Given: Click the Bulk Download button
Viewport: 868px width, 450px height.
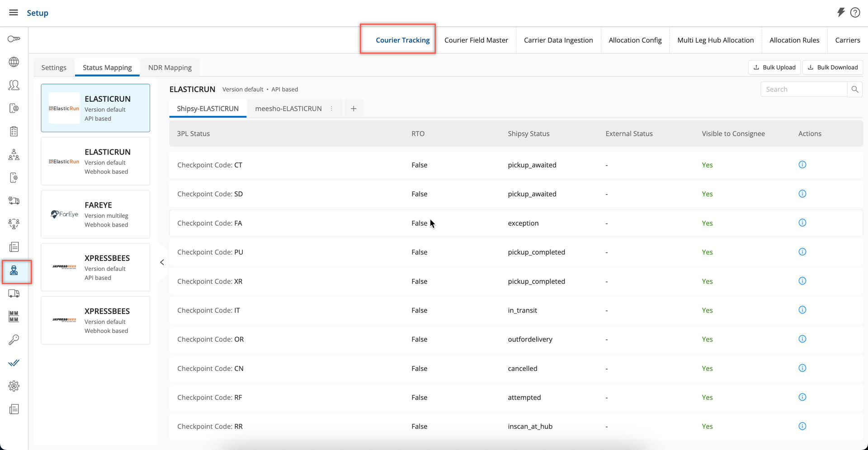Looking at the screenshot, I should click(x=833, y=67).
